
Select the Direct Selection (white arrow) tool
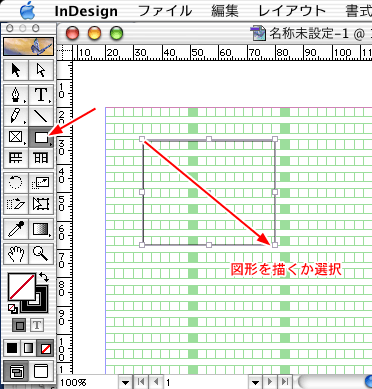click(41, 70)
